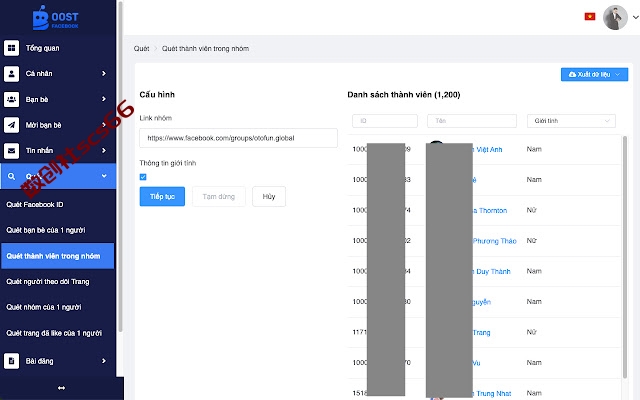The height and width of the screenshot is (400, 640).
Task: Expand the Bài đăng submenu arrow
Action: point(104,361)
